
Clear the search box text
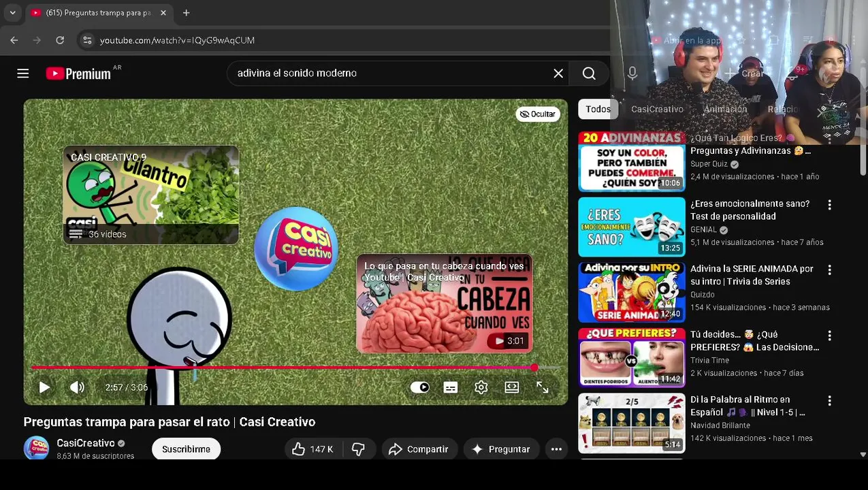[558, 73]
